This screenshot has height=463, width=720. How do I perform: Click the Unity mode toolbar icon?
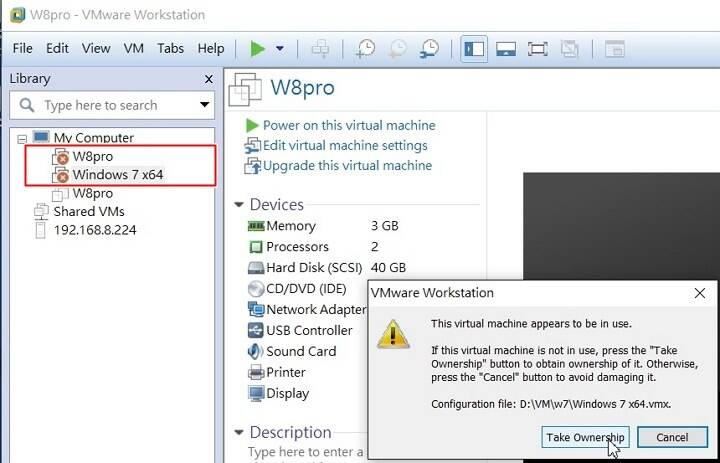[569, 49]
